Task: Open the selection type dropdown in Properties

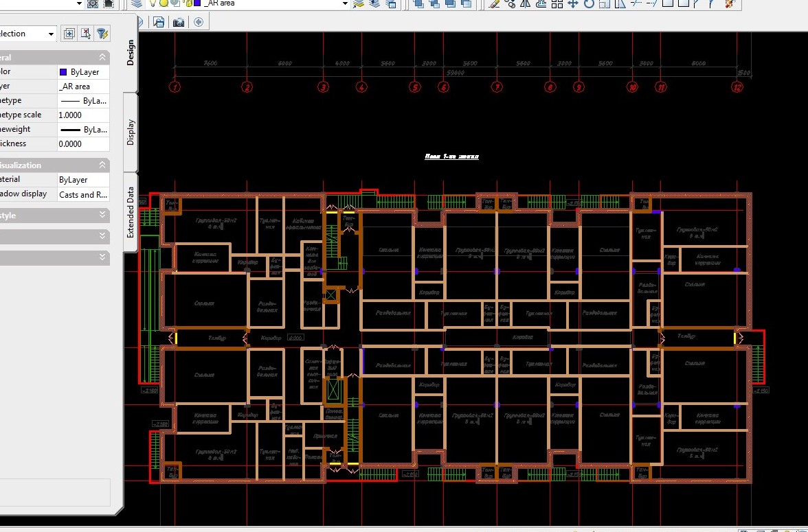Action: pos(51,34)
